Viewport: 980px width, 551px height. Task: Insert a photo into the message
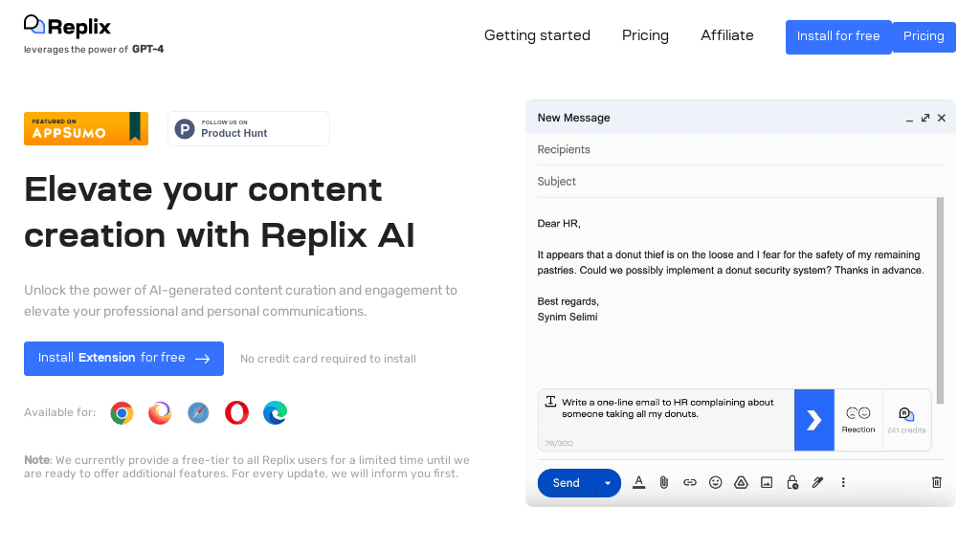click(x=767, y=482)
